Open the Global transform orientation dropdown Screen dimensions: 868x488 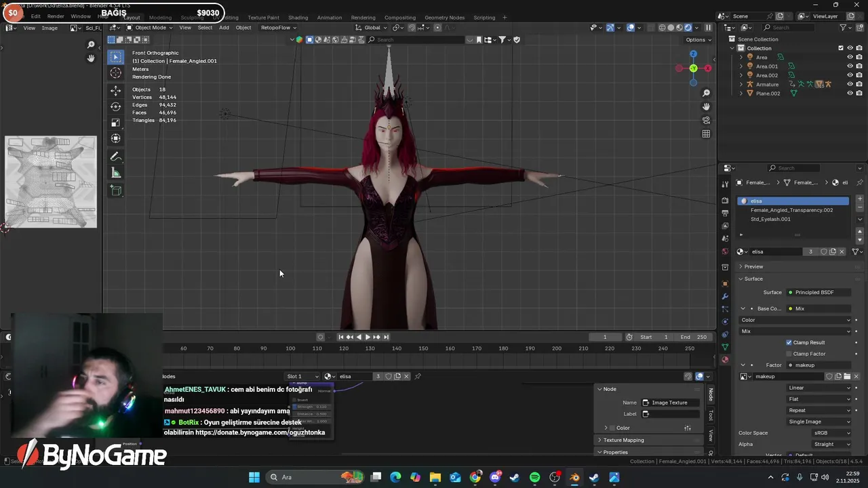pos(371,28)
